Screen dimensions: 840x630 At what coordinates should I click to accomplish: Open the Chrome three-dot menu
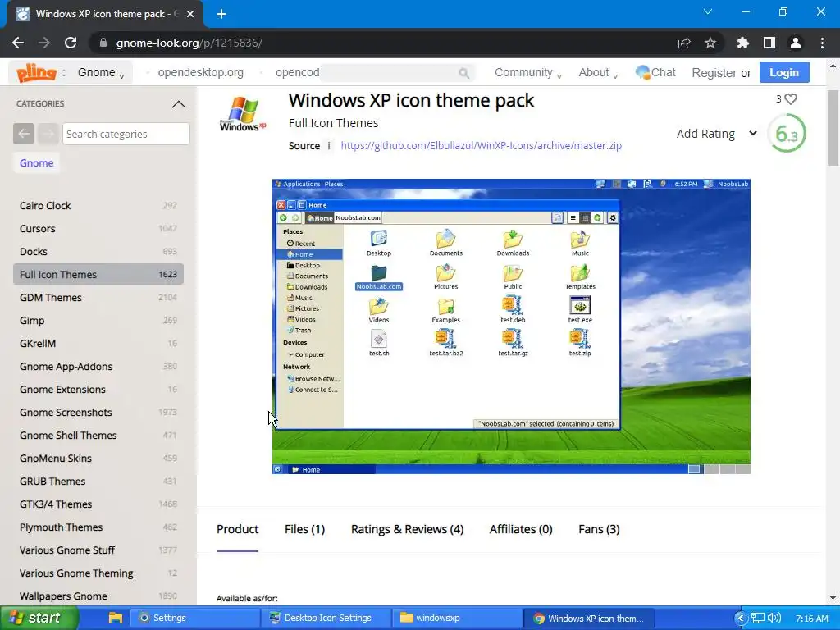822,43
